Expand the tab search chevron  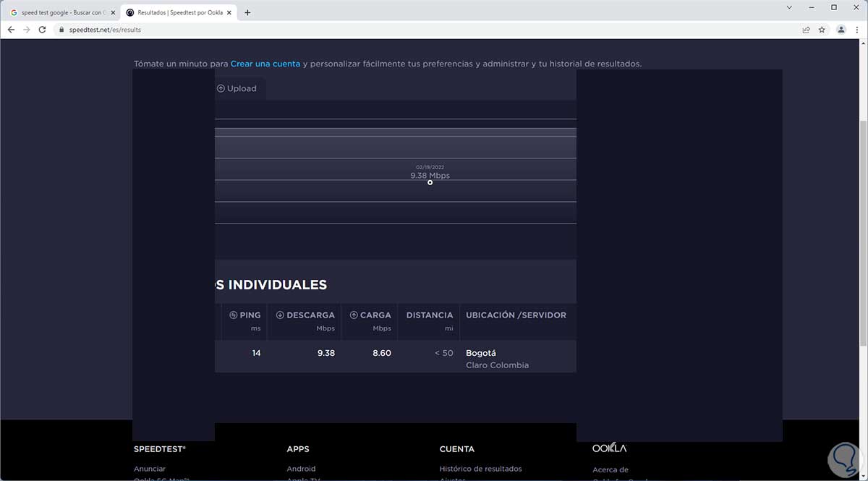click(x=788, y=7)
